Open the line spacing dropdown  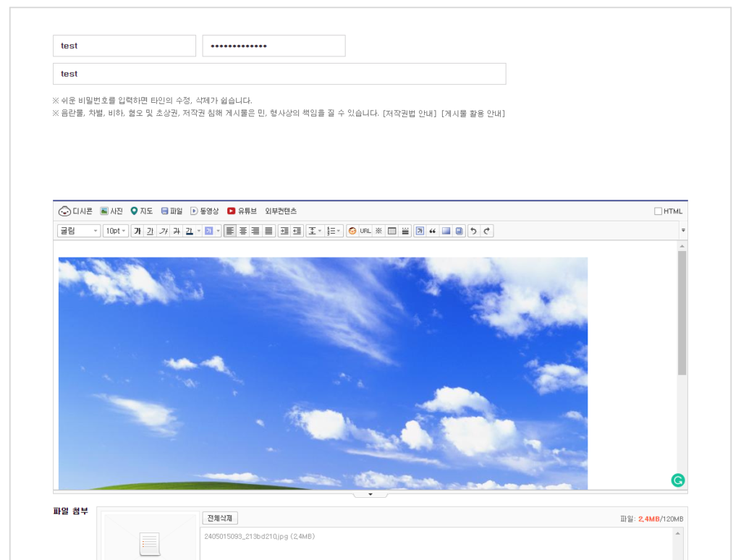click(315, 231)
